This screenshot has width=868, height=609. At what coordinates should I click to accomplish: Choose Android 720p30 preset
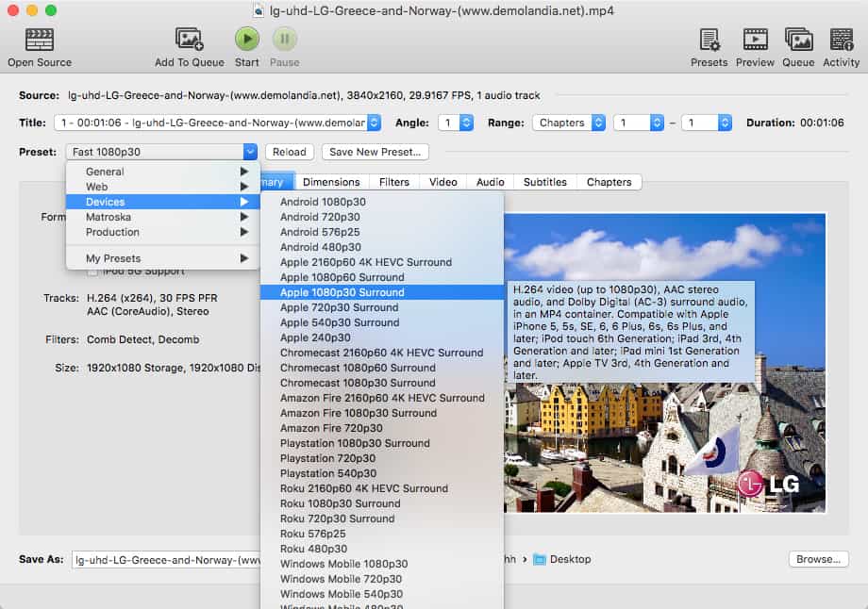pyautogui.click(x=382, y=217)
